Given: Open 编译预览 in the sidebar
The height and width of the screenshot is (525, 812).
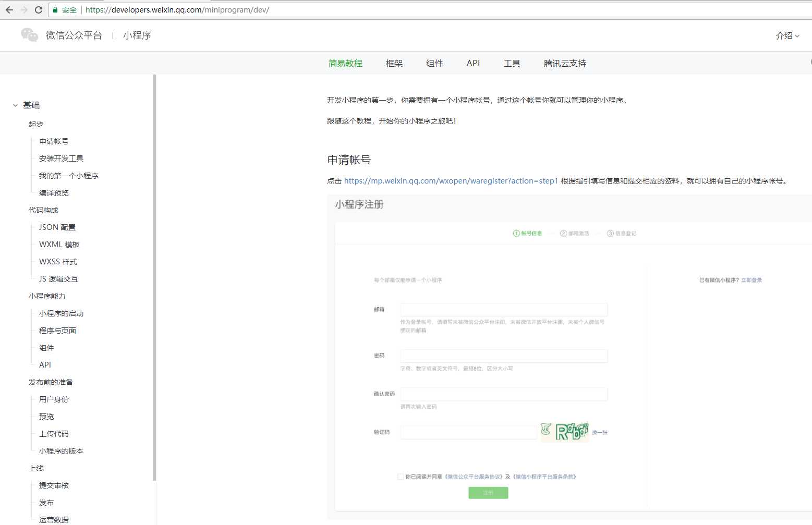Looking at the screenshot, I should 54,193.
